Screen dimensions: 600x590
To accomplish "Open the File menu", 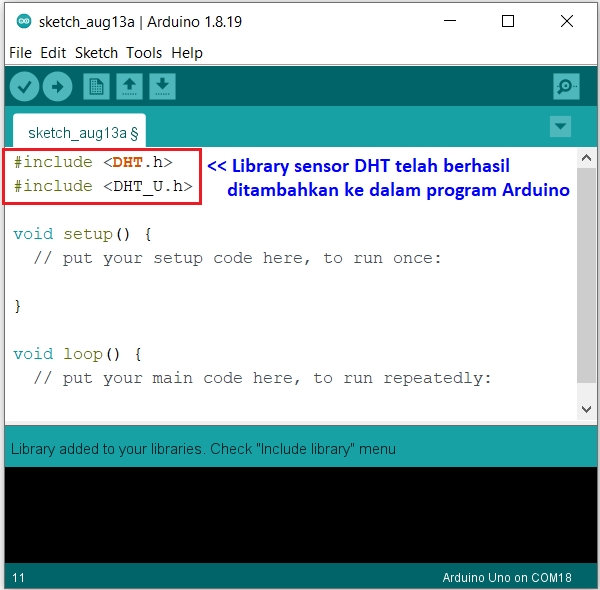I will tap(20, 53).
